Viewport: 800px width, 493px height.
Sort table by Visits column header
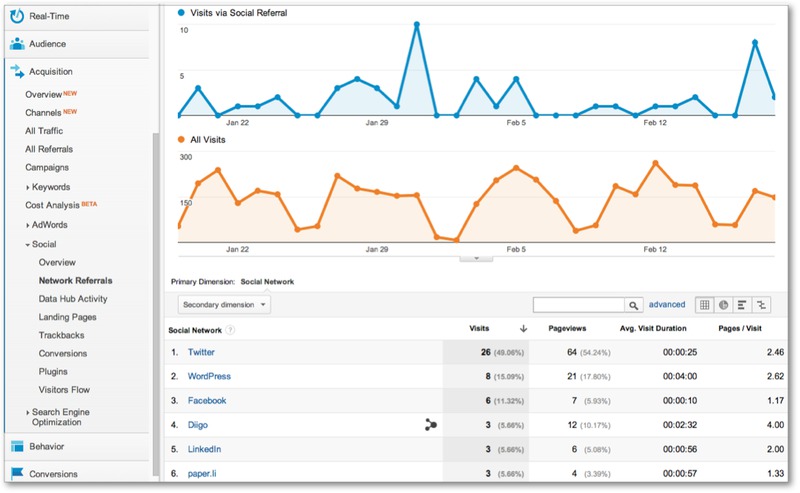479,328
